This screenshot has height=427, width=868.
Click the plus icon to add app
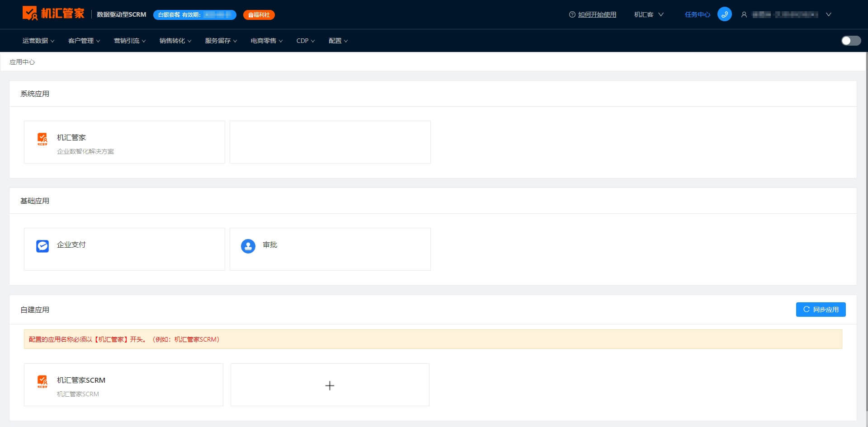pos(330,385)
